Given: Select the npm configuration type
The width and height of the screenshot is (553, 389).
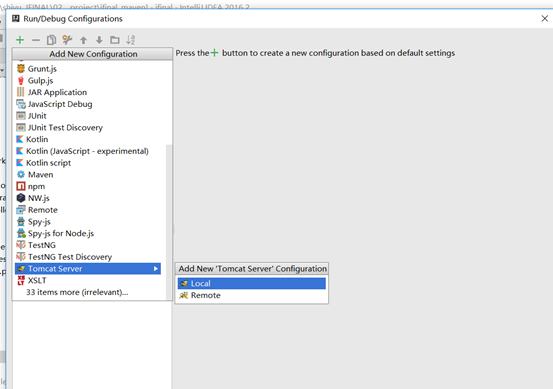Looking at the screenshot, I should coord(87,186).
